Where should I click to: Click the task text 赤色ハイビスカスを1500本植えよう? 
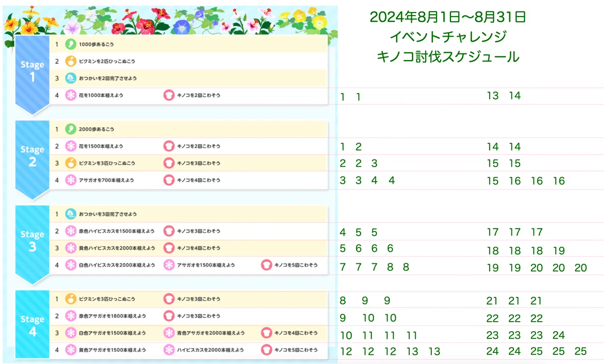[117, 231]
